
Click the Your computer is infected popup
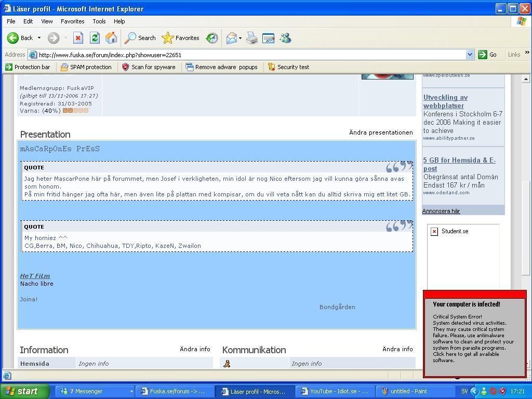click(475, 333)
